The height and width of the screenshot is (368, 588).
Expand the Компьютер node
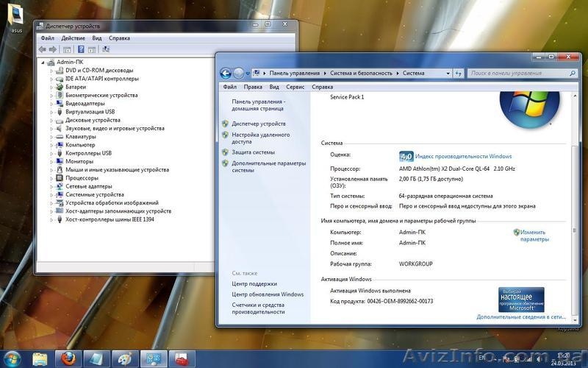51,145
